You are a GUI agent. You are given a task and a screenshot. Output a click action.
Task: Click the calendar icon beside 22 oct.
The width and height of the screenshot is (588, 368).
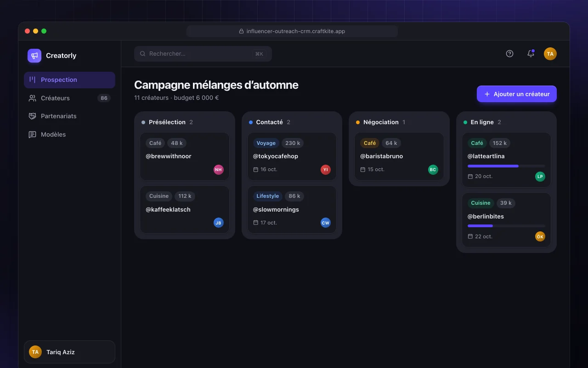click(470, 236)
